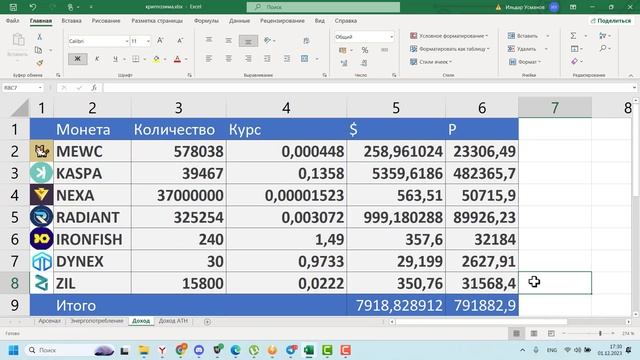
Task: Click the insert function fx icon
Action: coord(94,88)
